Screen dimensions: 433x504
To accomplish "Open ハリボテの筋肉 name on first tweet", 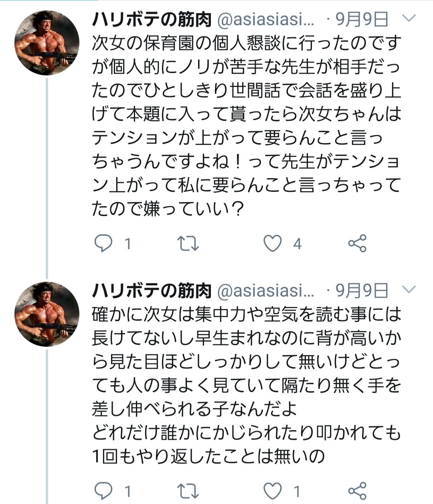I will click(x=152, y=19).
